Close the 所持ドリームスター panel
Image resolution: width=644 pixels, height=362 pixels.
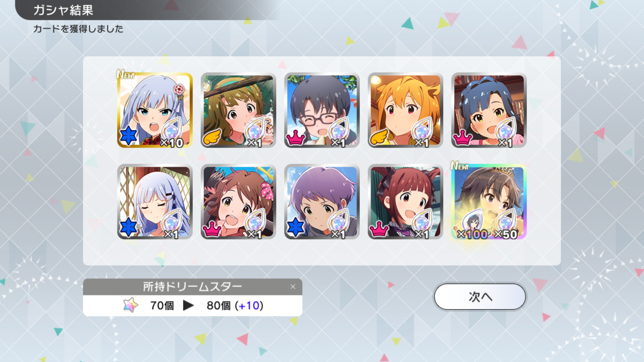click(293, 287)
